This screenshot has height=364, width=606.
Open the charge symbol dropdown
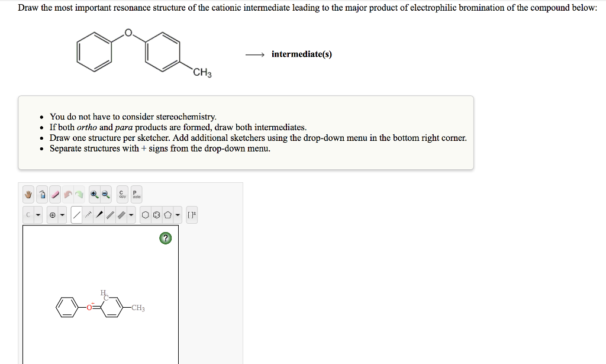(53, 214)
